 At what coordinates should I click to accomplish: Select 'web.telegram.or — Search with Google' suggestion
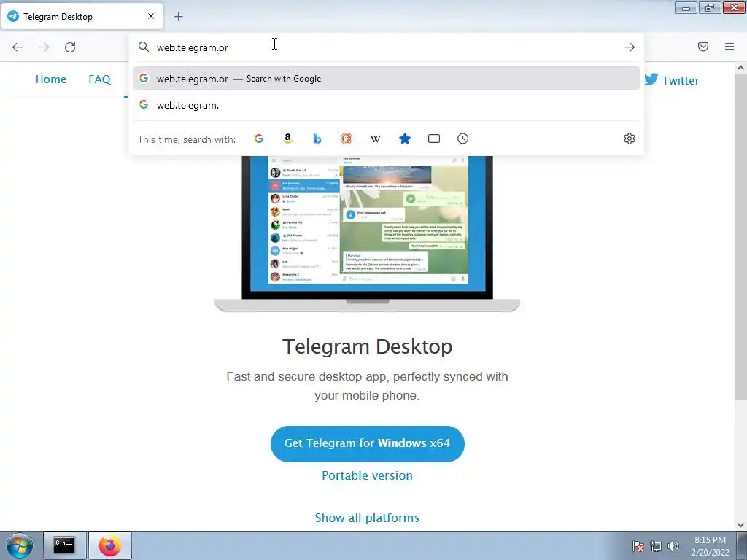coord(387,78)
